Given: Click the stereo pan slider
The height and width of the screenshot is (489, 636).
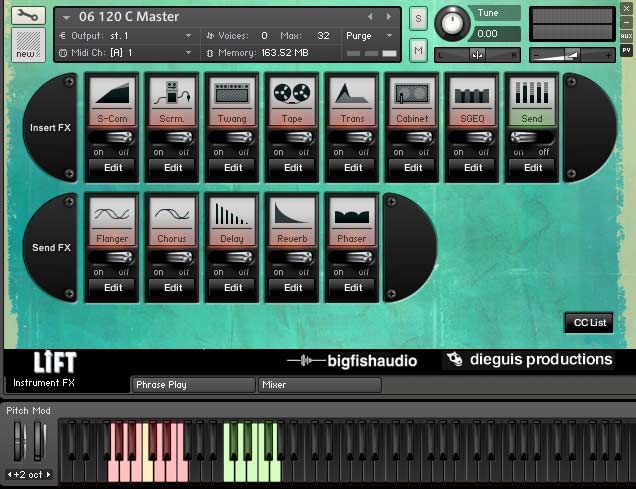Looking at the screenshot, I should 477,55.
